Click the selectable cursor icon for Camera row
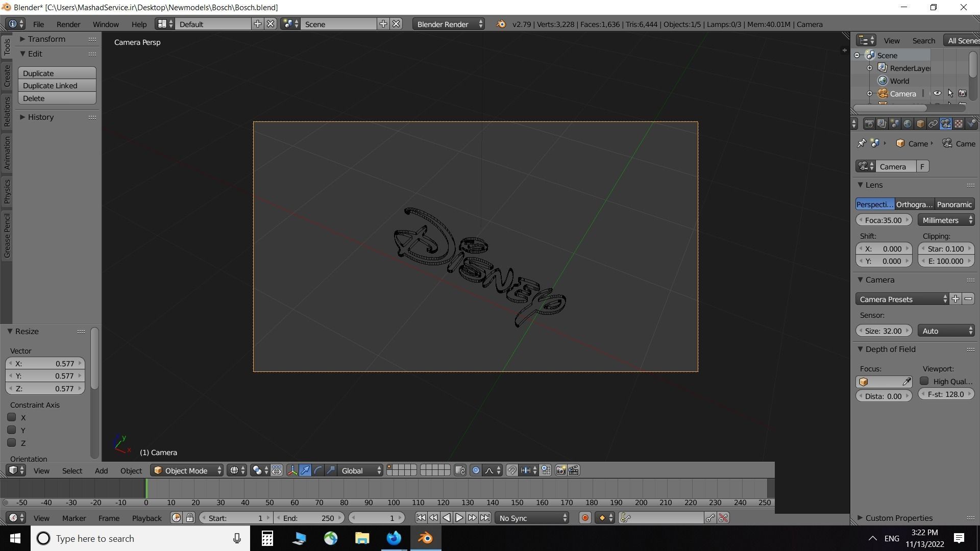The height and width of the screenshot is (551, 980). [950, 93]
